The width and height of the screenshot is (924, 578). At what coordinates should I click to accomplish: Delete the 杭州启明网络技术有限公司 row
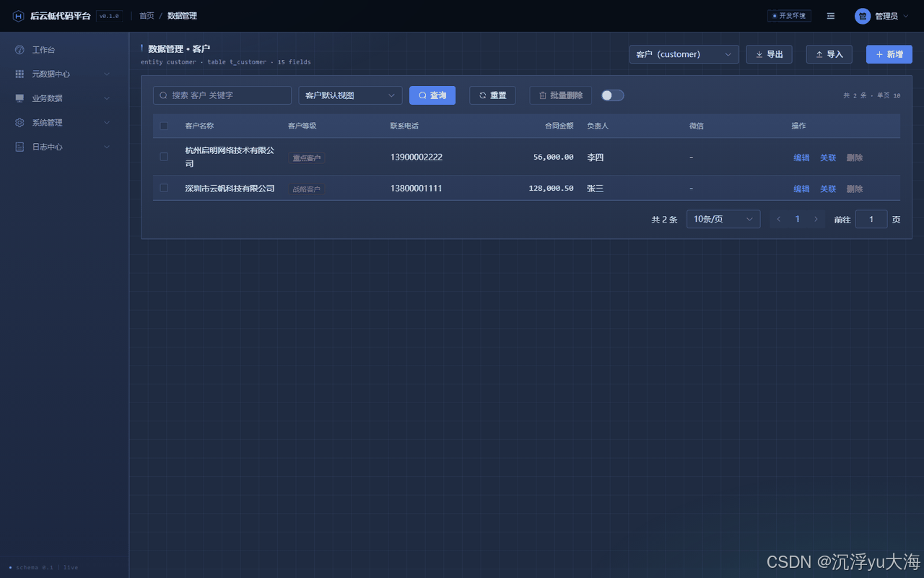click(x=855, y=158)
